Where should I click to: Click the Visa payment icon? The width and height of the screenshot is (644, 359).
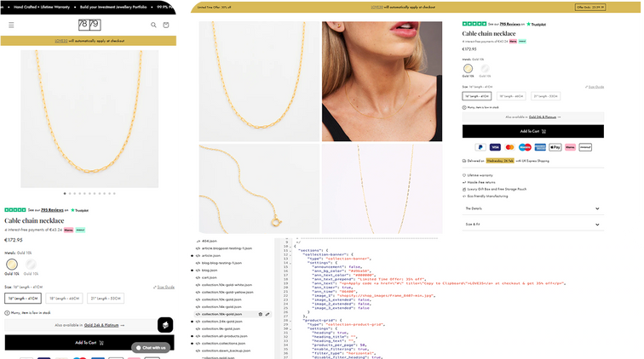(x=495, y=147)
